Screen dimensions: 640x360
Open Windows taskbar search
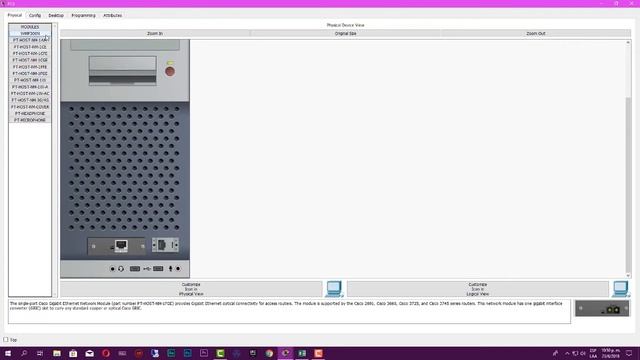point(24,353)
